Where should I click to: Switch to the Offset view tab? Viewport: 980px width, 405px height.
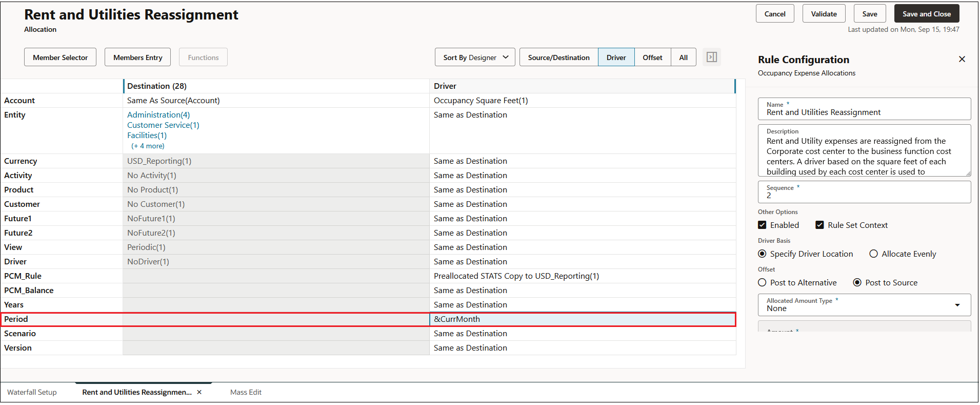pos(652,57)
